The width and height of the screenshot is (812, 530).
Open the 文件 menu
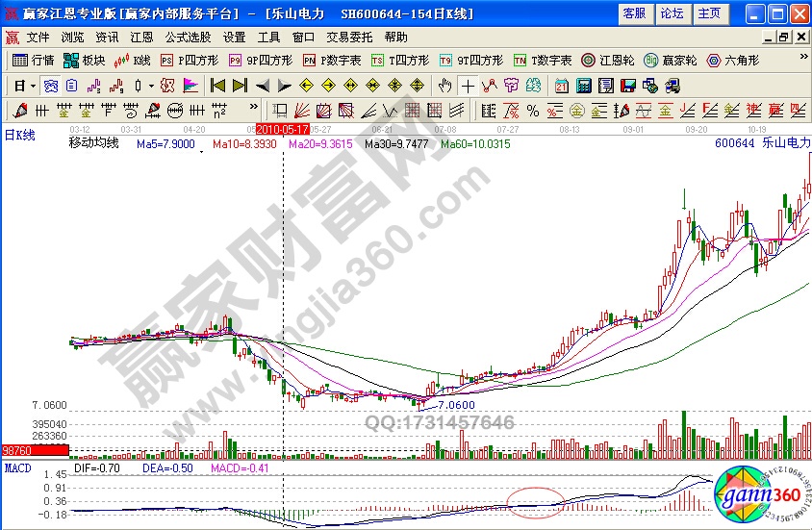point(38,38)
